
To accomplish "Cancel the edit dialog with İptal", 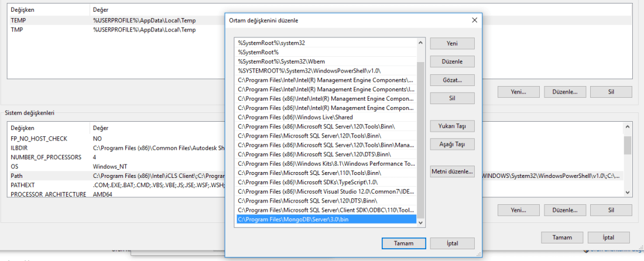I will (x=452, y=243).
